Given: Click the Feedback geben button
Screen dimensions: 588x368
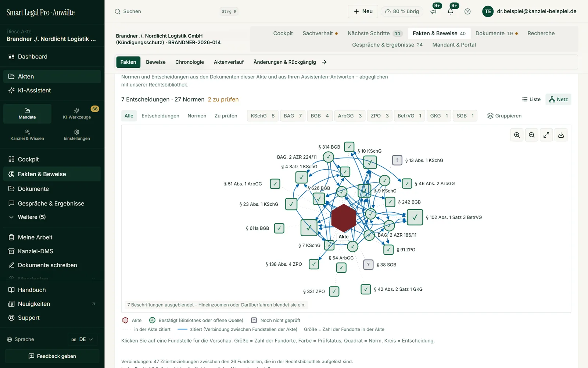Looking at the screenshot, I should point(52,356).
